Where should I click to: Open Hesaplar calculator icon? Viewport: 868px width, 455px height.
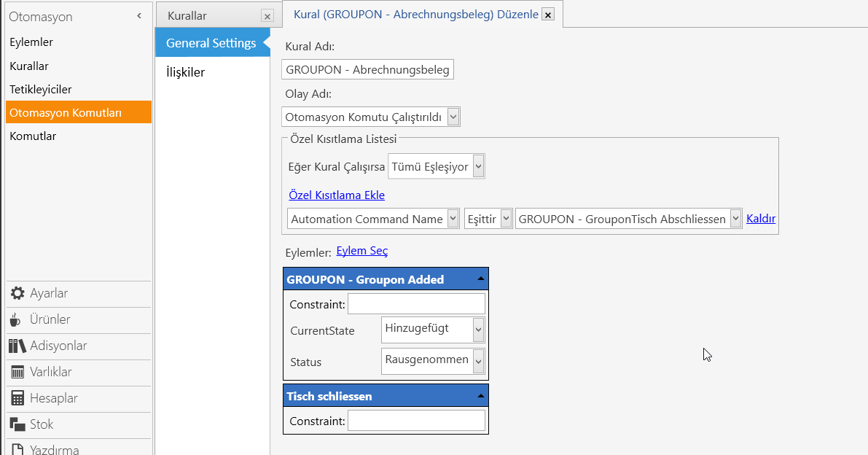pos(17,398)
